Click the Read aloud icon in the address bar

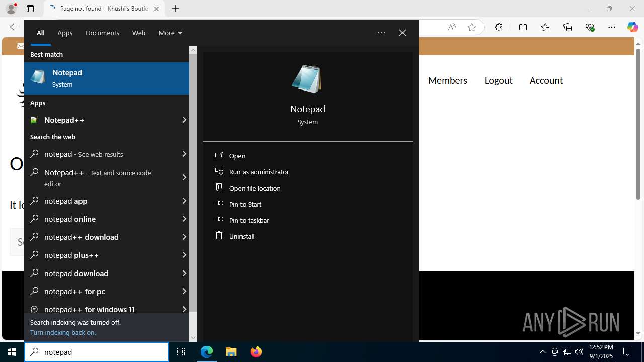point(452,27)
